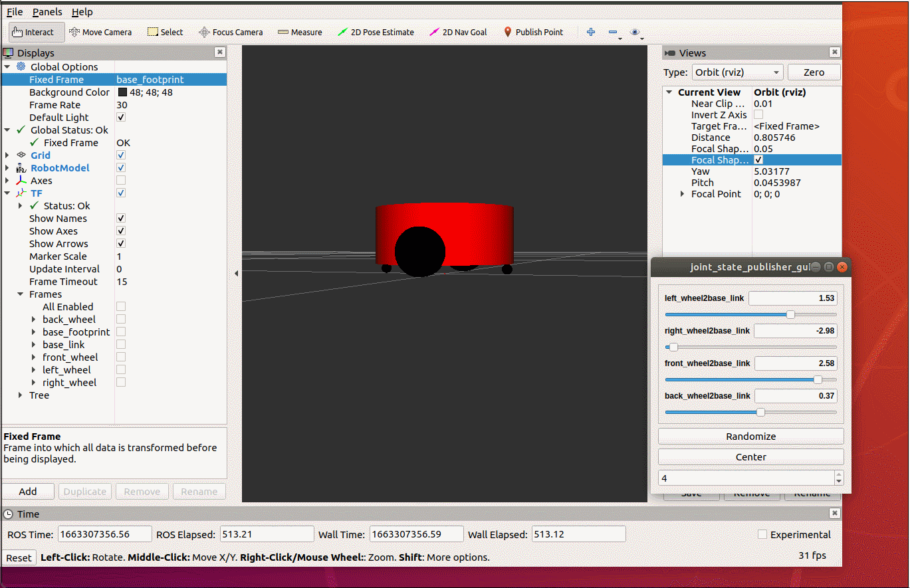Toggle the Show Names checkbox
This screenshot has width=910, height=588.
click(x=121, y=219)
